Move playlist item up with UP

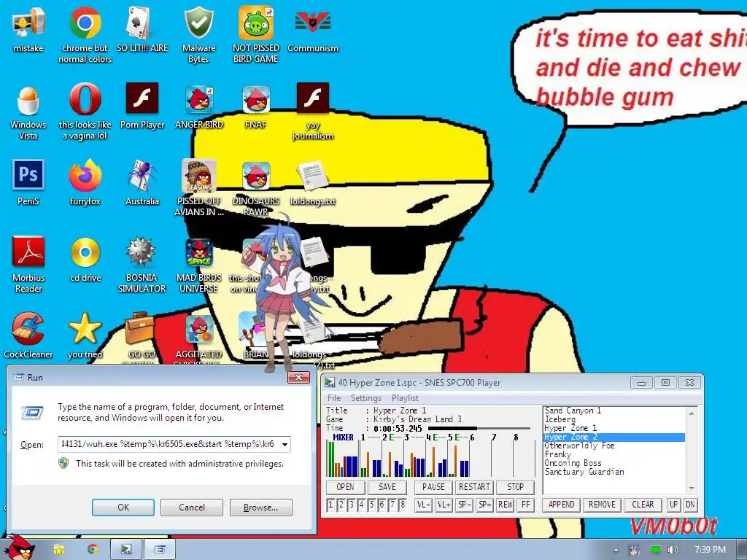click(x=673, y=505)
